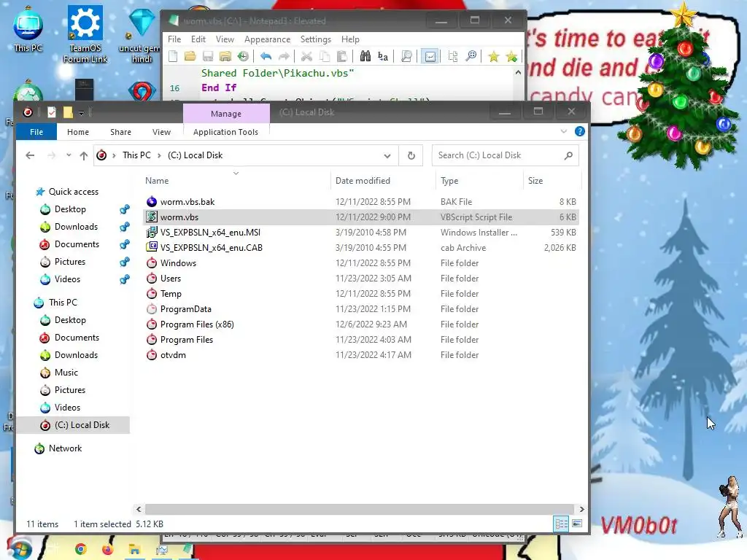Sort by Date modified column header
Image resolution: width=747 pixels, height=560 pixels.
[363, 181]
